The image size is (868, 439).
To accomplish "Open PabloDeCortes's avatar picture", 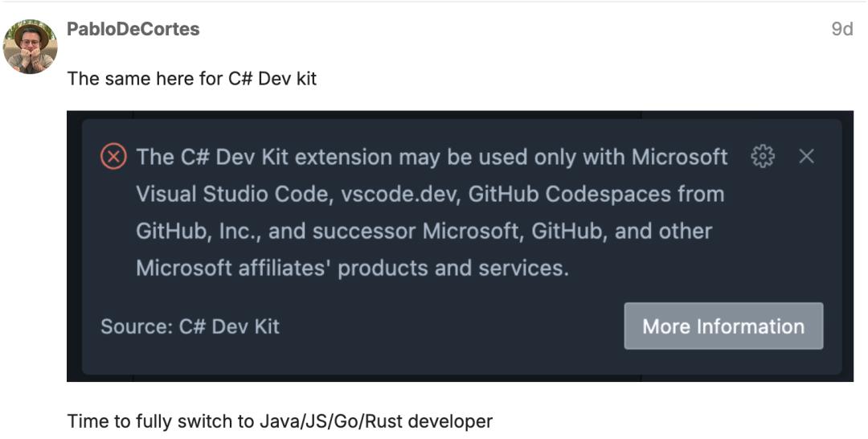I will pyautogui.click(x=31, y=47).
